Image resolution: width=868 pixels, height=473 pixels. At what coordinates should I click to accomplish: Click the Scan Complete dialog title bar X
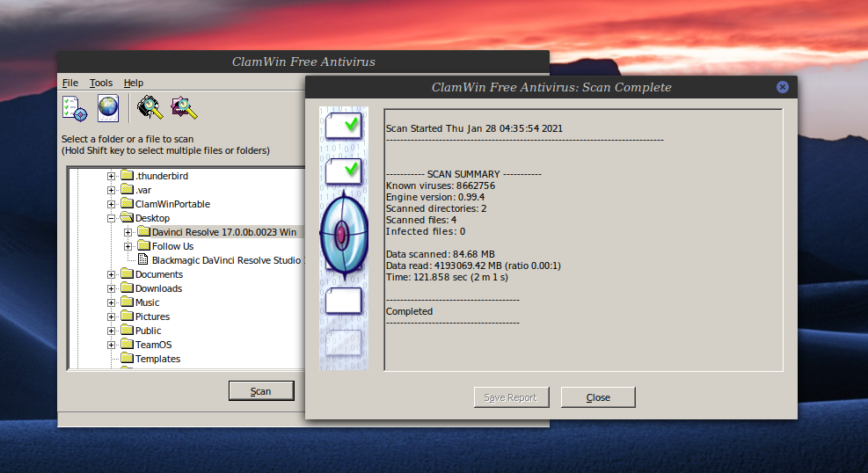pyautogui.click(x=782, y=87)
